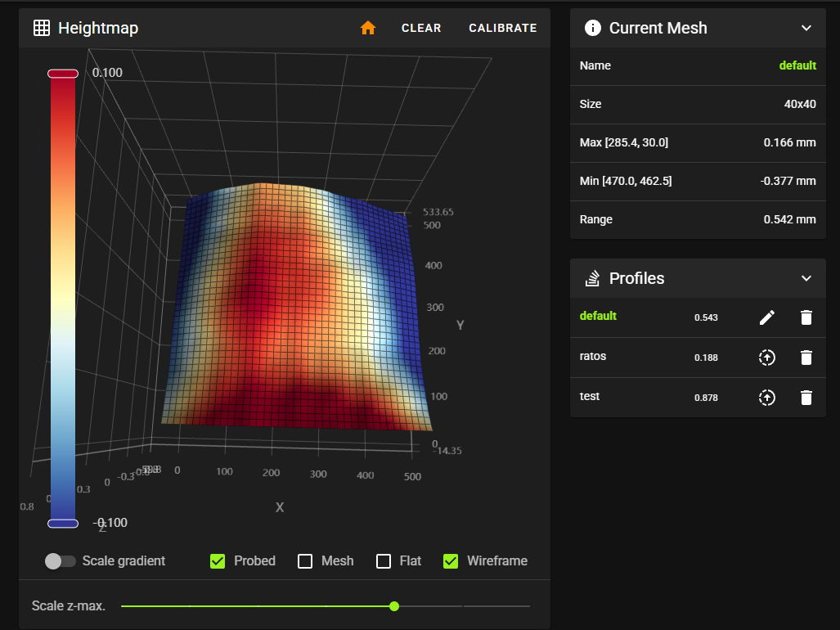Delete the ratos profile with trash icon
The width and height of the screenshot is (840, 630).
806,358
